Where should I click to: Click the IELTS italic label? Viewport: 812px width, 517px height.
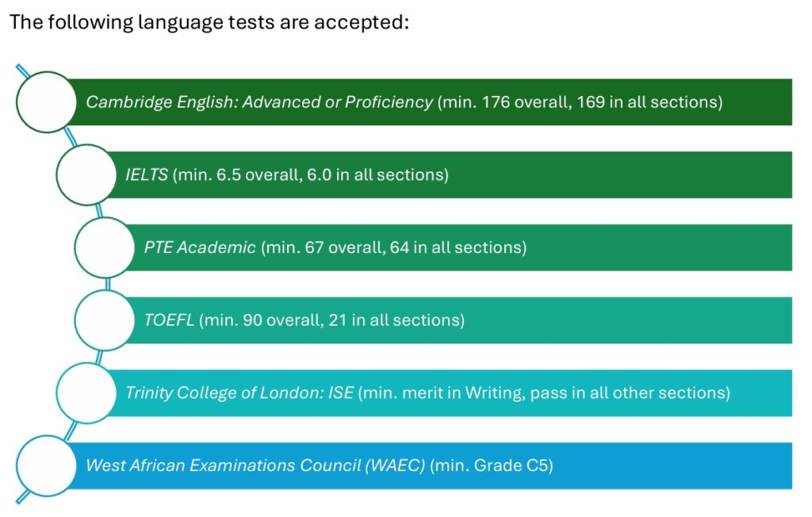point(147,174)
